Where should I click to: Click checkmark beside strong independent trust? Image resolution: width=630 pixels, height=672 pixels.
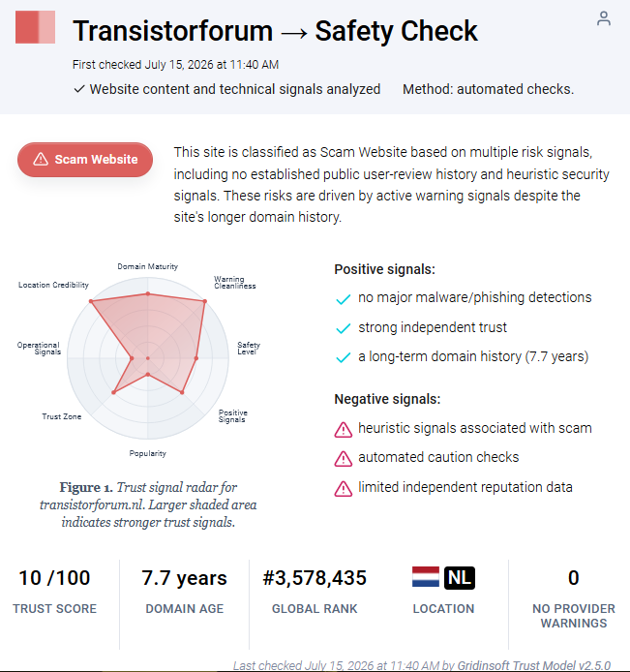coord(343,328)
